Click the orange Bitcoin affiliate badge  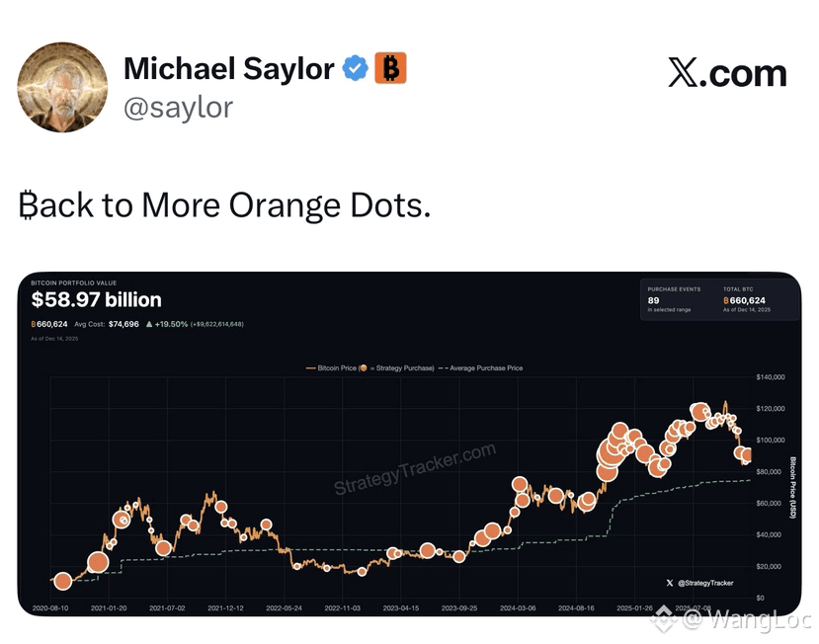tap(390, 68)
